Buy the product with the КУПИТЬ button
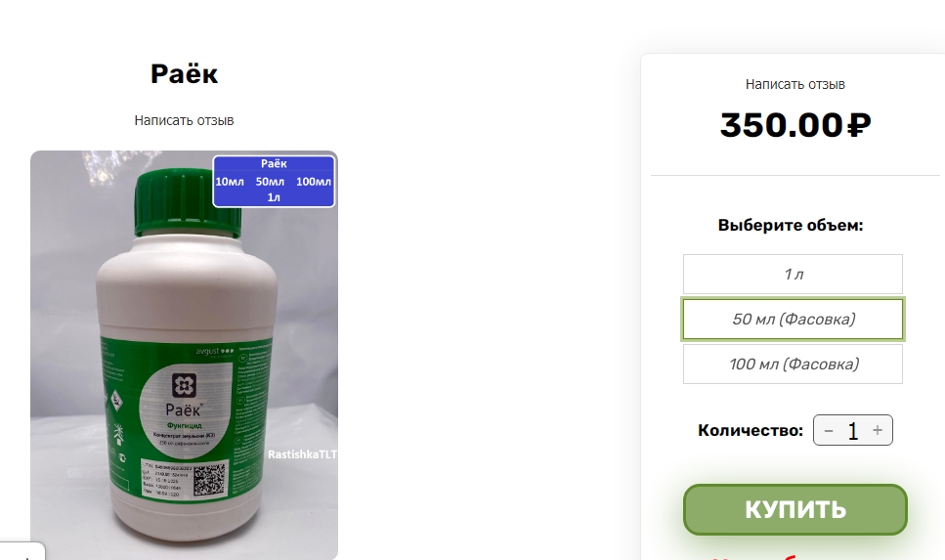 coord(795,509)
